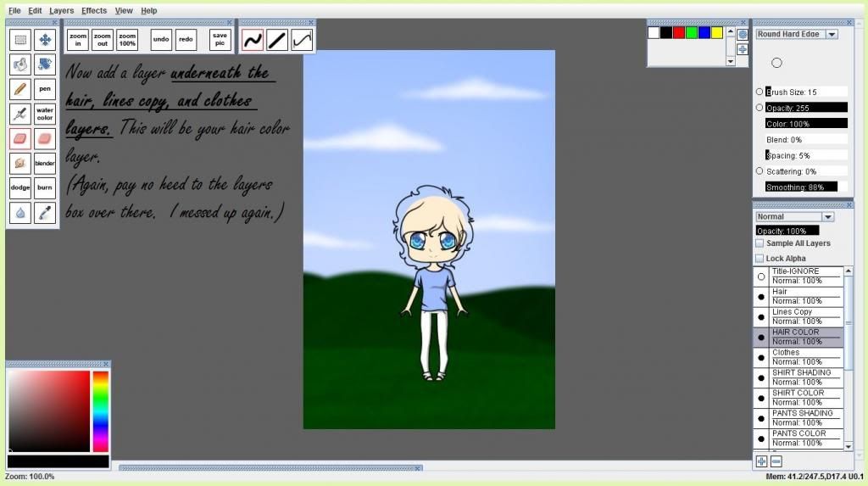Click the remove layer minus icon
This screenshot has width=868, height=486.
click(776, 461)
